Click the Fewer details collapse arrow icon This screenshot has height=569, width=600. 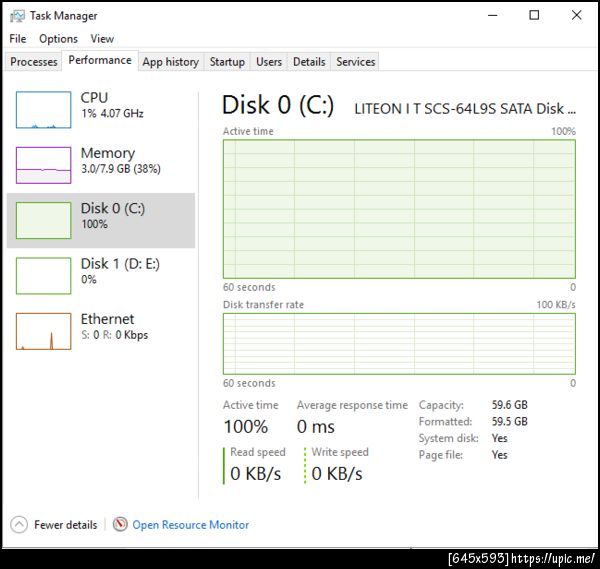click(x=19, y=525)
